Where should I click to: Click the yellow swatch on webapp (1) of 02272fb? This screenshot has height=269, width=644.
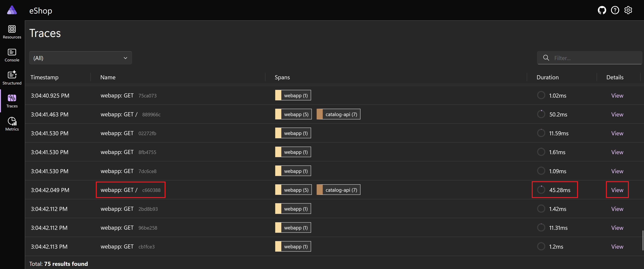pyautogui.click(x=278, y=133)
